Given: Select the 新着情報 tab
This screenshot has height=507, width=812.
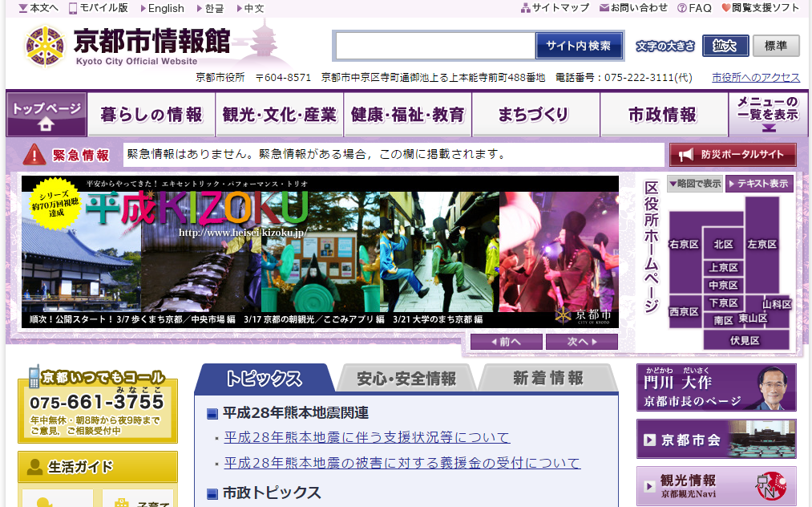Looking at the screenshot, I should 548,378.
